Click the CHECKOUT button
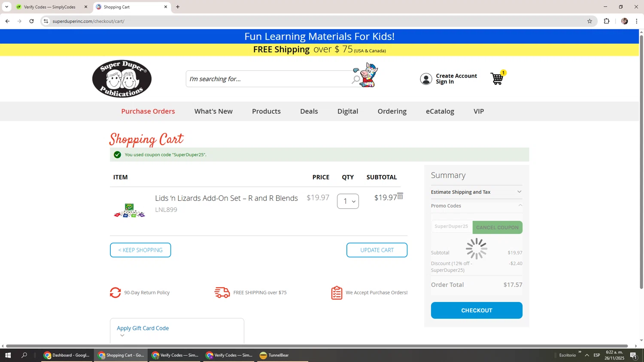This screenshot has width=644, height=362. pos(477,311)
